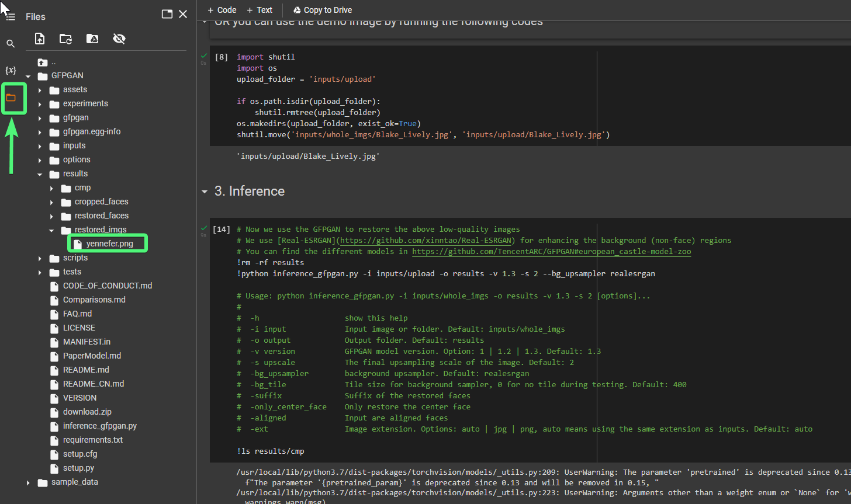The image size is (851, 504).
Task: Collapse the results folder
Action: click(x=40, y=174)
